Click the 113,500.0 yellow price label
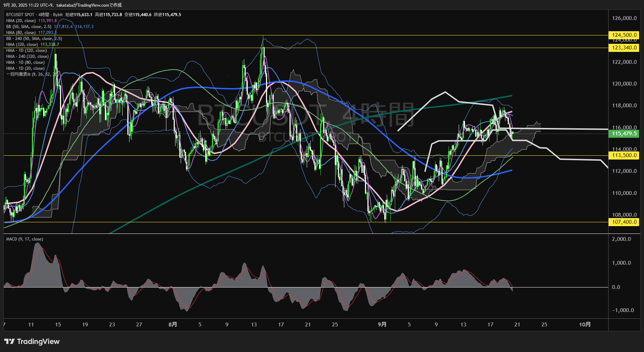 [x=624, y=155]
